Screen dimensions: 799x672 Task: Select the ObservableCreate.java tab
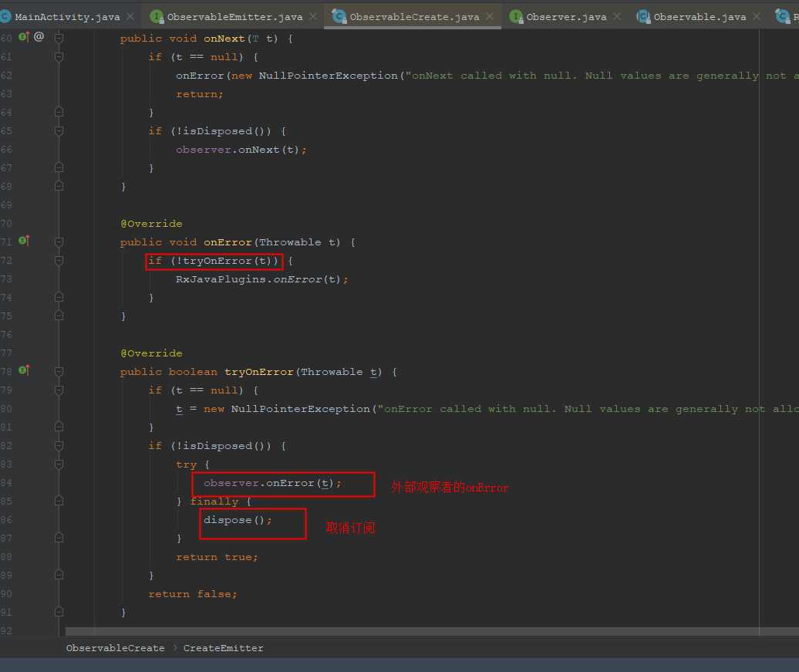[x=413, y=17]
